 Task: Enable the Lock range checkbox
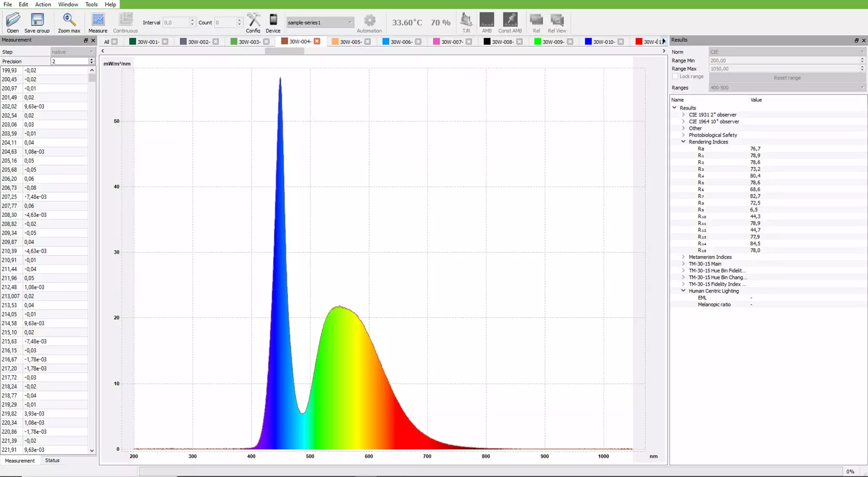tap(675, 76)
